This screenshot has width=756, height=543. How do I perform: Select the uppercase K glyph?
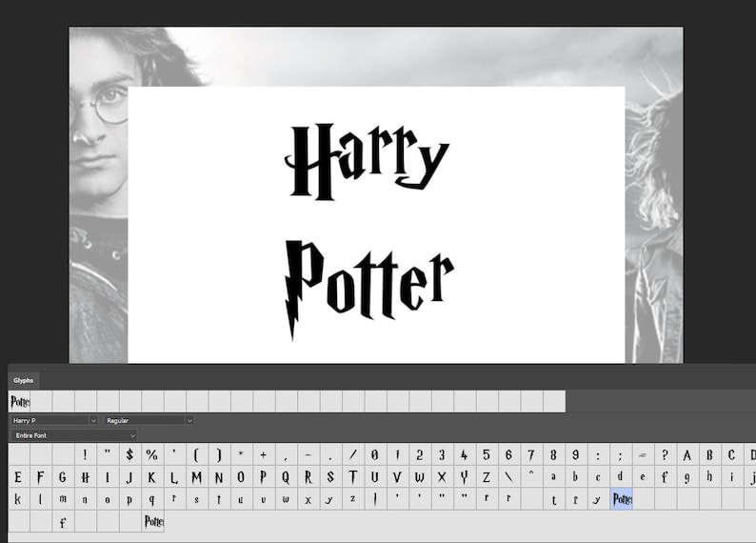[x=152, y=477]
